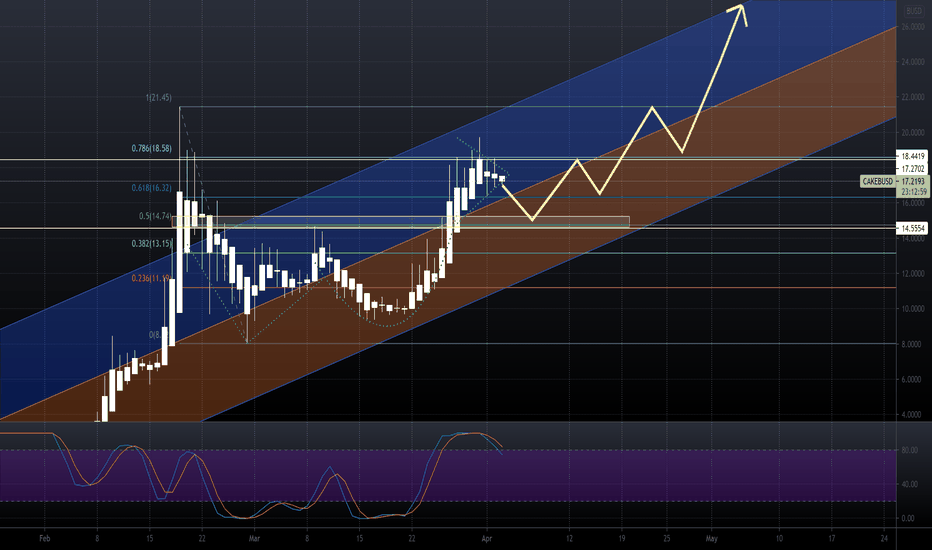Select the 14.5554 horizontal line price tag
This screenshot has width=932, height=550.
[x=913, y=228]
